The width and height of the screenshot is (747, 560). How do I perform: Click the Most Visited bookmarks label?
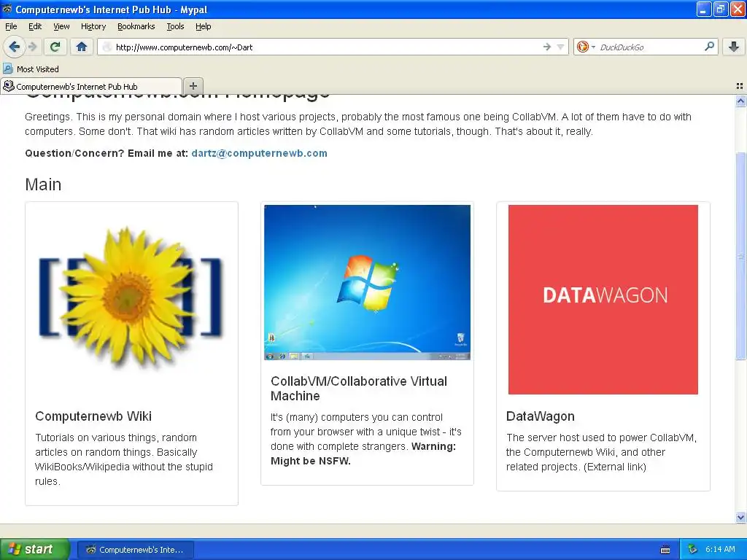pyautogui.click(x=38, y=69)
